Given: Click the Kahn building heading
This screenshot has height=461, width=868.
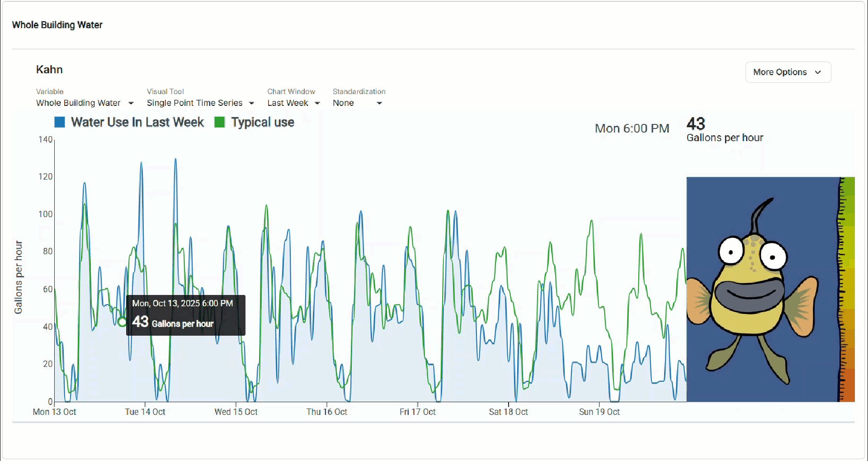Looking at the screenshot, I should click(x=49, y=70).
